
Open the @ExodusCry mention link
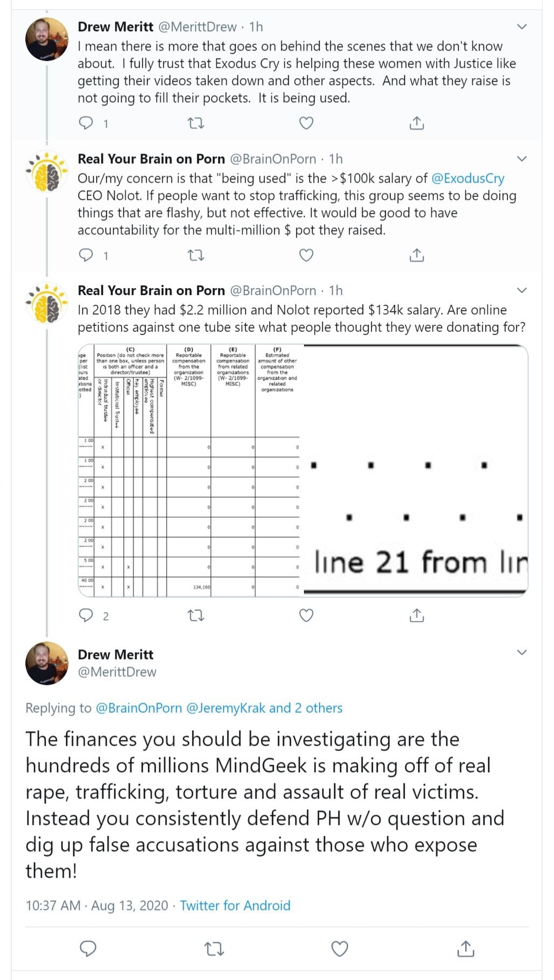[x=468, y=178]
